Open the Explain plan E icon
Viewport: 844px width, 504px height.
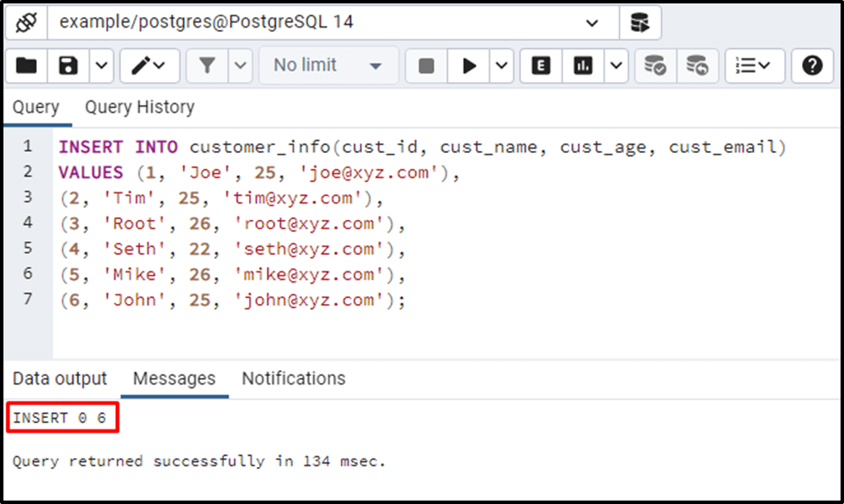539,65
